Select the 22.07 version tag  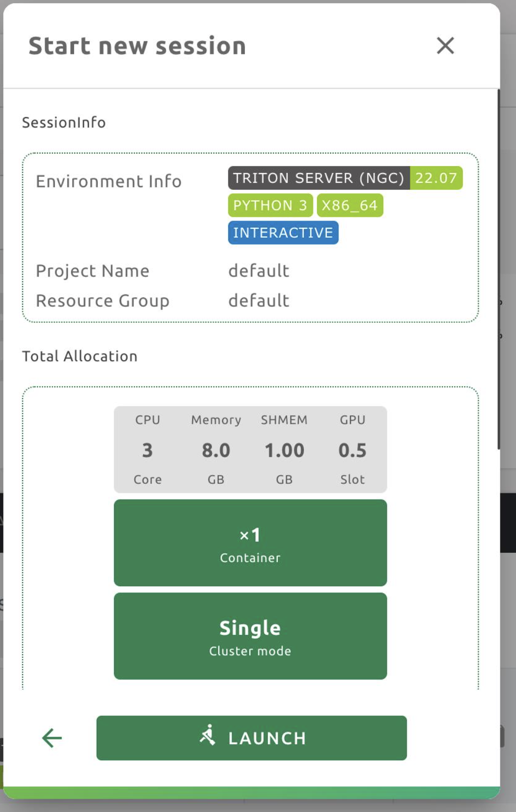[x=437, y=178]
